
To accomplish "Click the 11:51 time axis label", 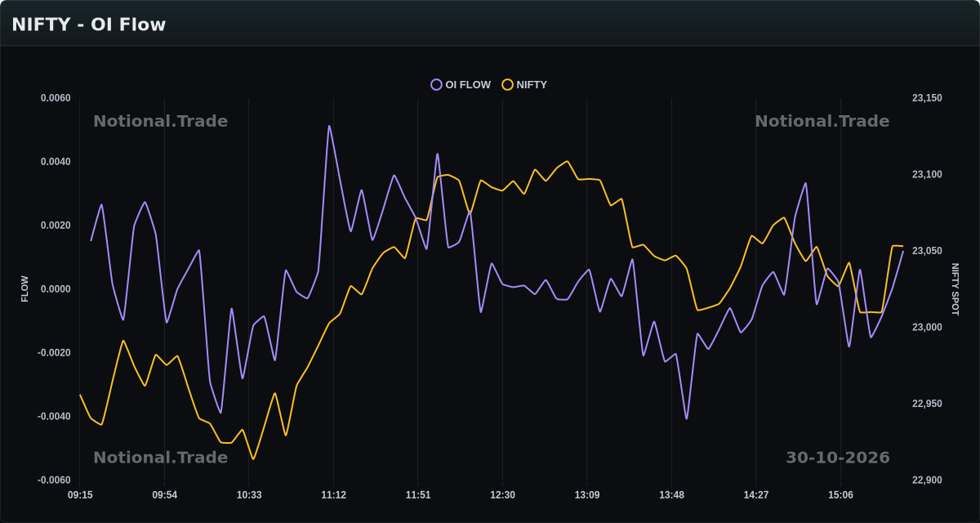I will (x=418, y=495).
